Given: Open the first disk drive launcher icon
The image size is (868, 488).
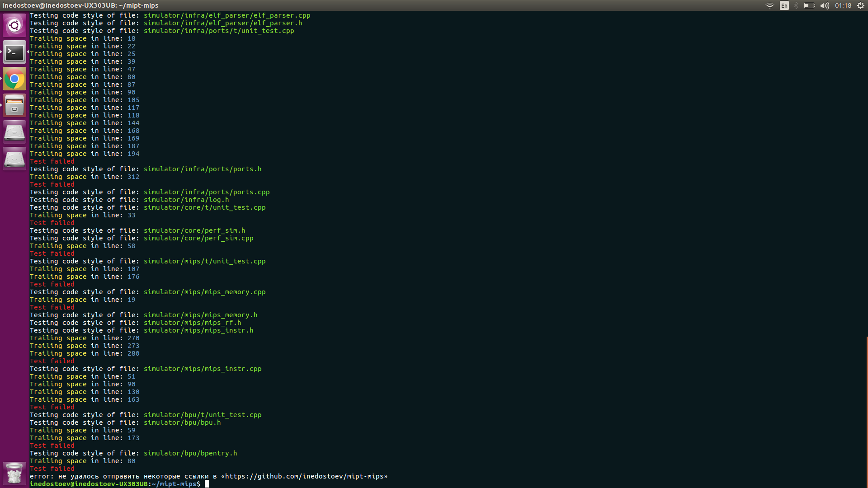Looking at the screenshot, I should tap(14, 131).
